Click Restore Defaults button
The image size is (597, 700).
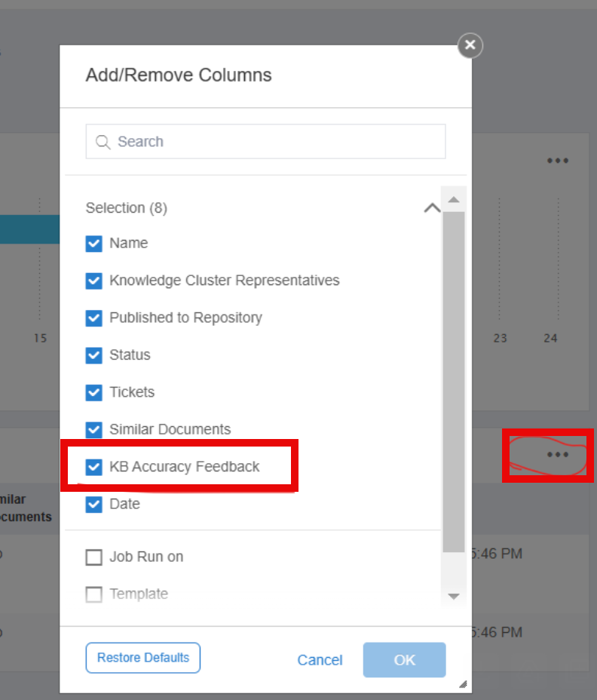(142, 658)
